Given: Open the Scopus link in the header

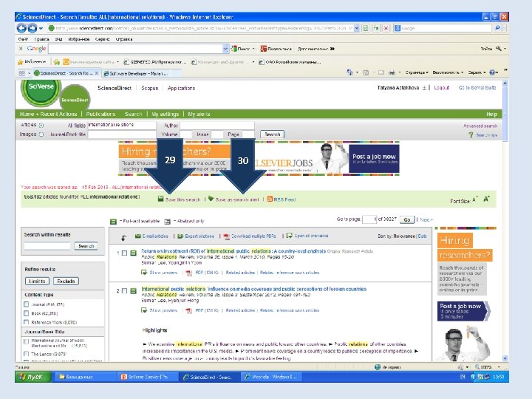Looking at the screenshot, I should [149, 88].
